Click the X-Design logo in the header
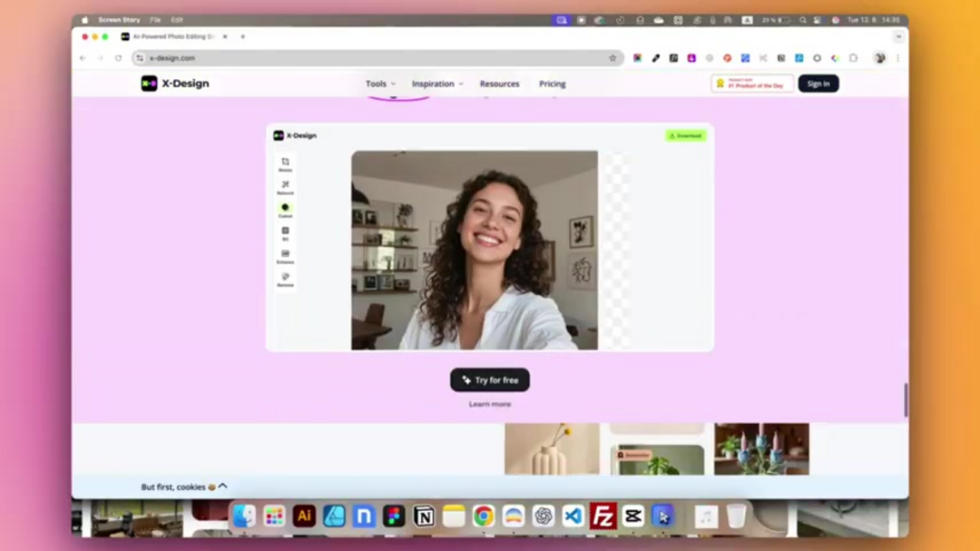 [x=175, y=84]
